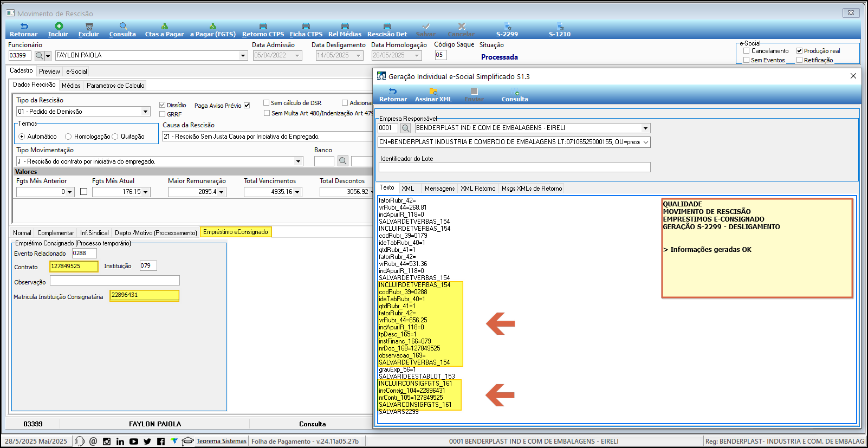The height and width of the screenshot is (448, 868).
Task: Print Ficha CTPS
Action: pos(306,30)
